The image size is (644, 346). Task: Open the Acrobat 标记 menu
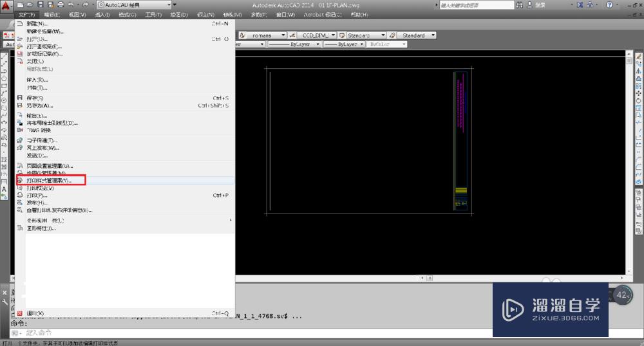pos(323,15)
